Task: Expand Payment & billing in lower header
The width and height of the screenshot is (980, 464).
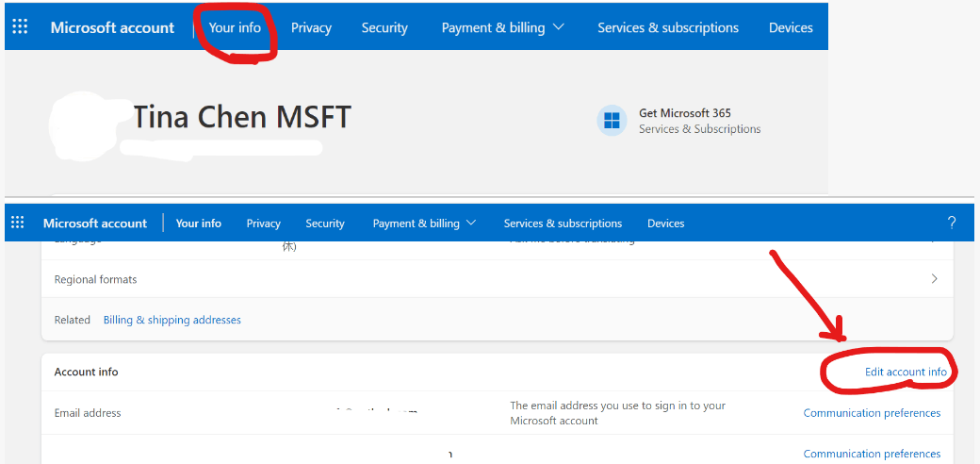Action: point(424,224)
